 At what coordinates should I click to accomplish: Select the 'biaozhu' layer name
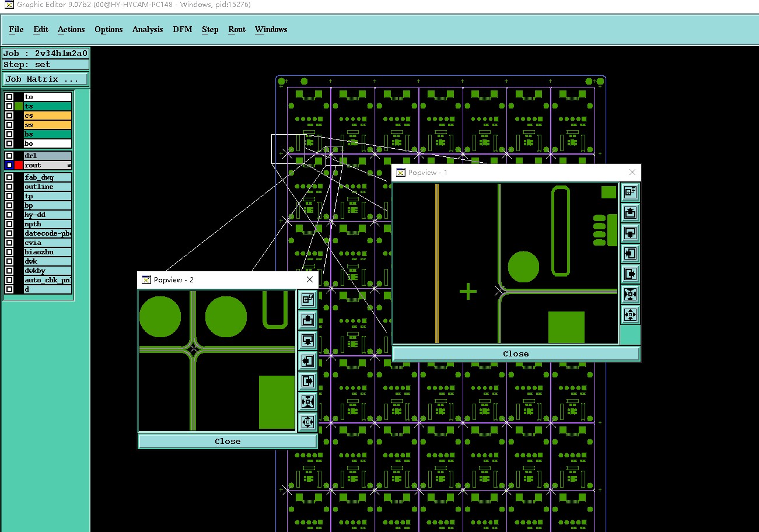pos(48,252)
